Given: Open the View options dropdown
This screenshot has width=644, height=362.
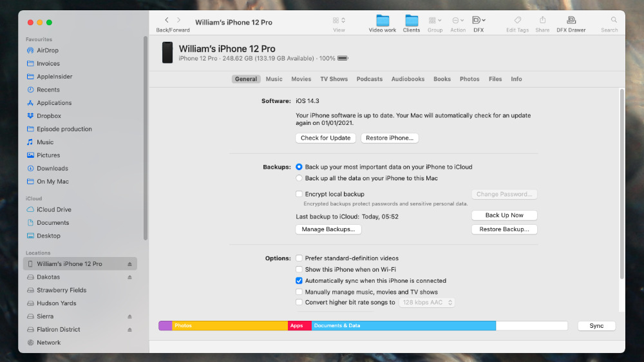Looking at the screenshot, I should click(339, 20).
